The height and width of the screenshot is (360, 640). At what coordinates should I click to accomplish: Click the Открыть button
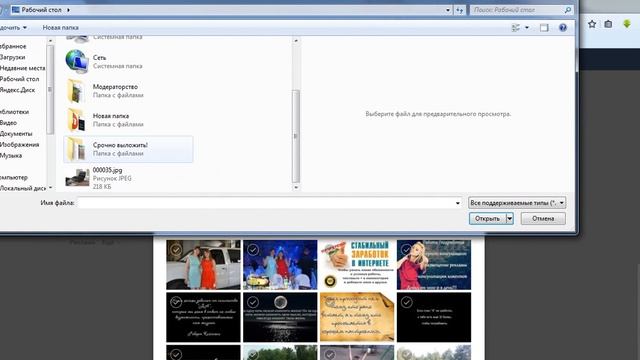[487, 218]
